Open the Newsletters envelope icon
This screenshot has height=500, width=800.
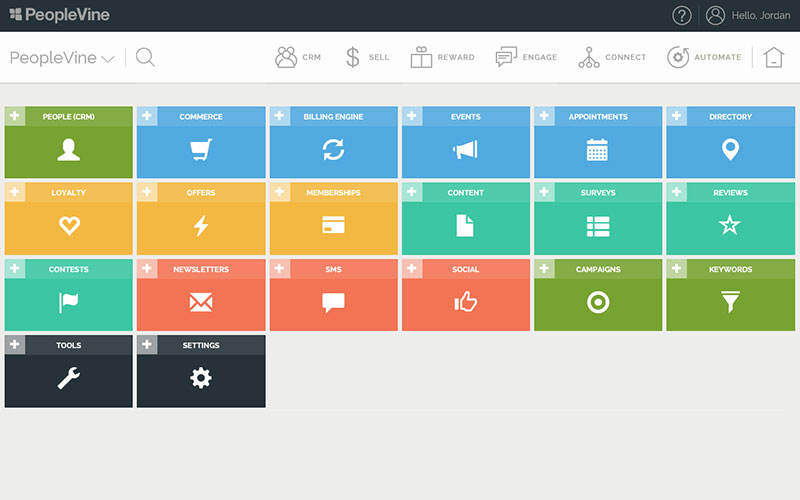pos(201,303)
